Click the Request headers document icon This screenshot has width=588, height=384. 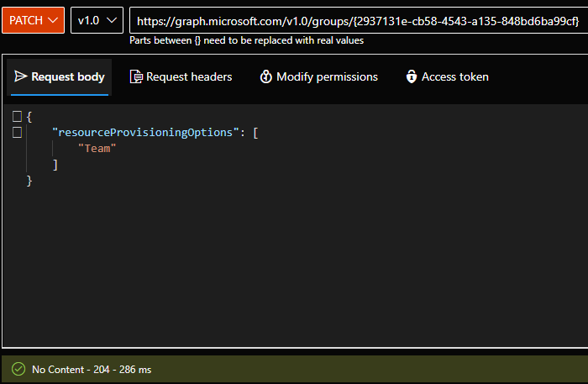(136, 76)
